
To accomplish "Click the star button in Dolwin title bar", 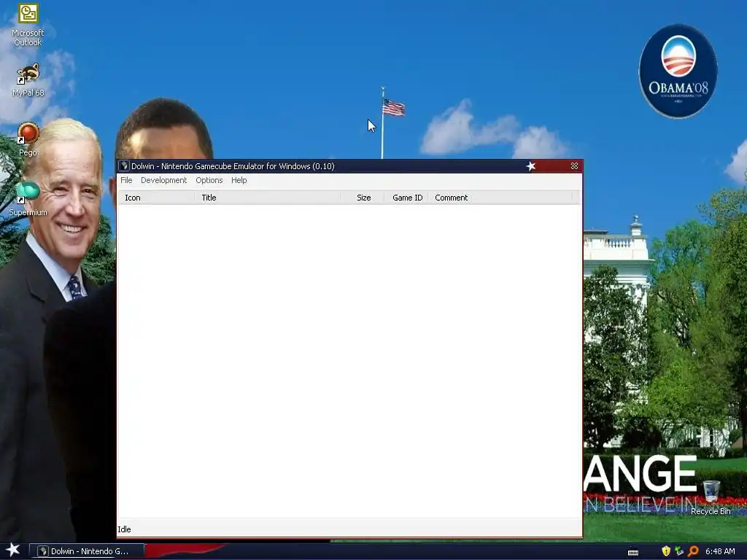I will (x=531, y=166).
